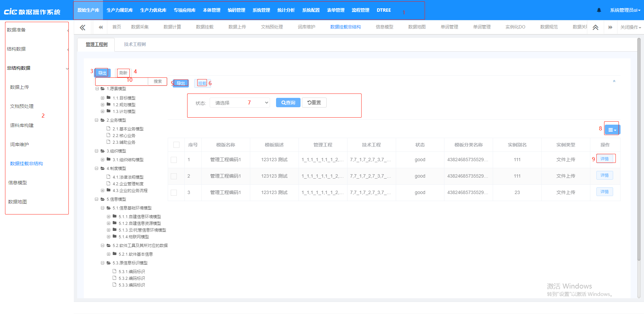Click the 查询 search button
The width and height of the screenshot is (644, 314).
[x=288, y=103]
